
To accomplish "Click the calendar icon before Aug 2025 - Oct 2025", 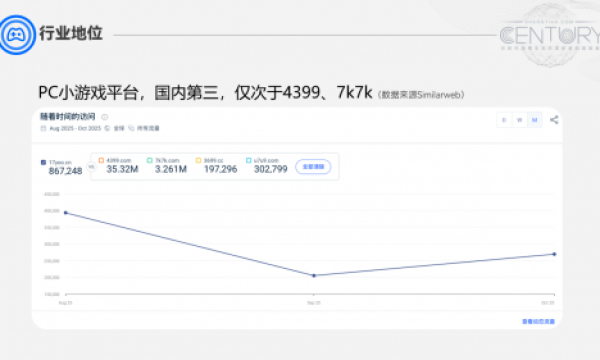I will point(43,128).
